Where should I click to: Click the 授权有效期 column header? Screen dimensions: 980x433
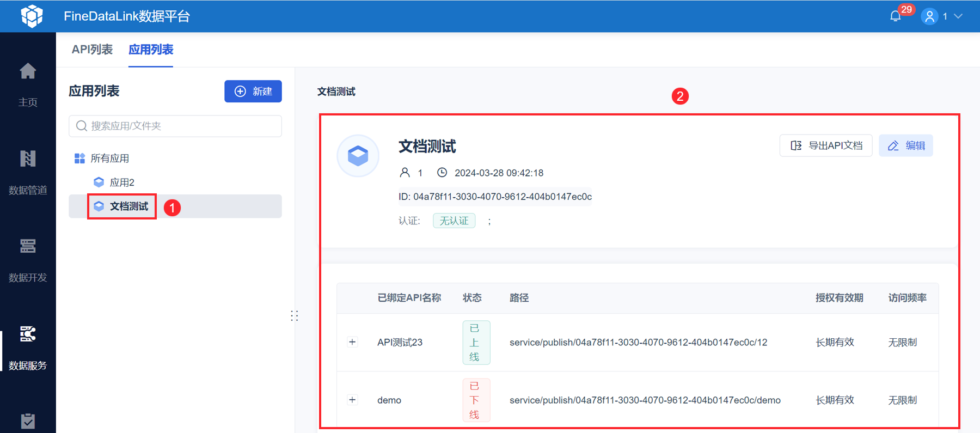click(840, 298)
